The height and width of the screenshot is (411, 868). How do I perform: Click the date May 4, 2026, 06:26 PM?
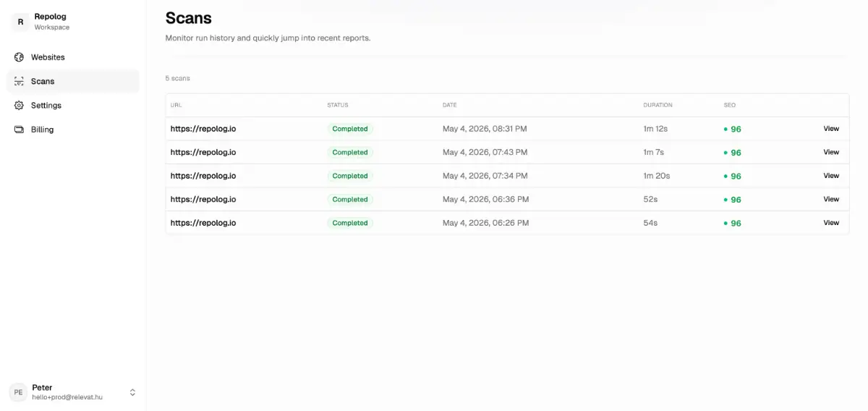pos(485,223)
